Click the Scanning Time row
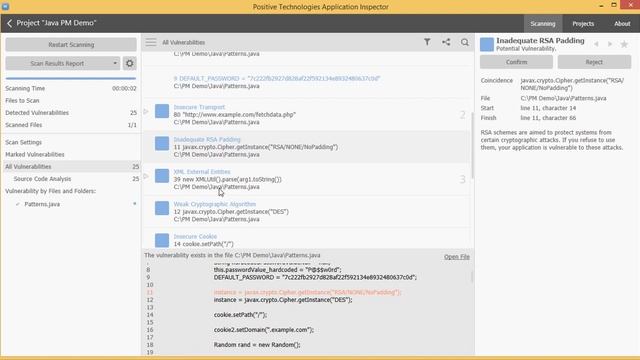Viewport: 640px width, 360px height. (71, 88)
